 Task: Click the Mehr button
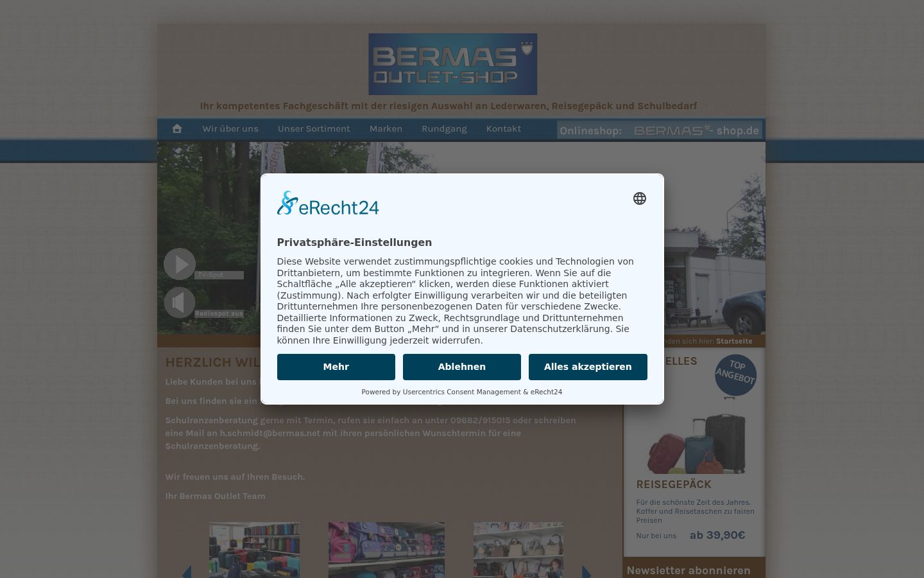click(336, 367)
